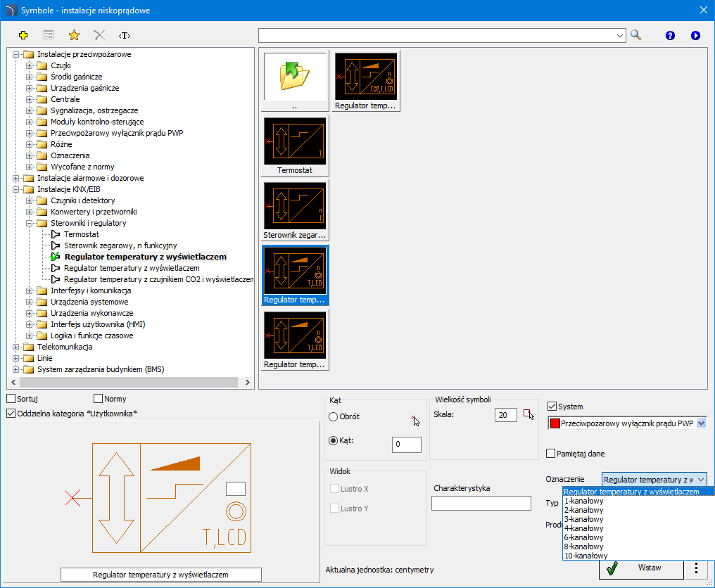Click the gray X delete icon
715x588 pixels.
pyautogui.click(x=99, y=35)
